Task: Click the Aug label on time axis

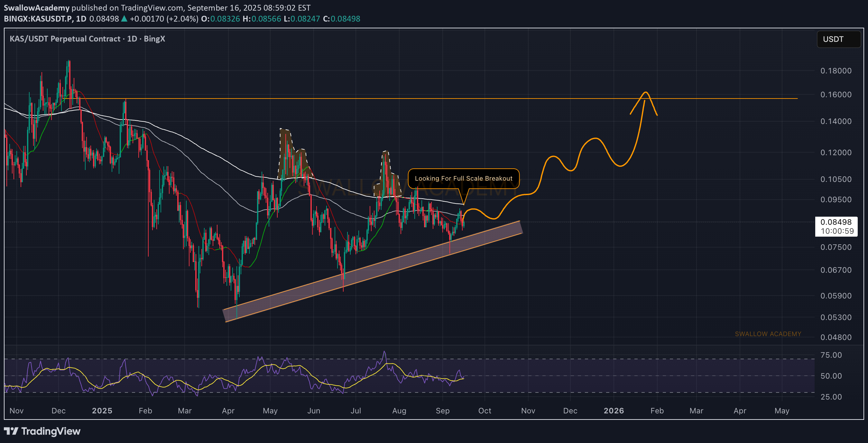Action: click(x=399, y=411)
